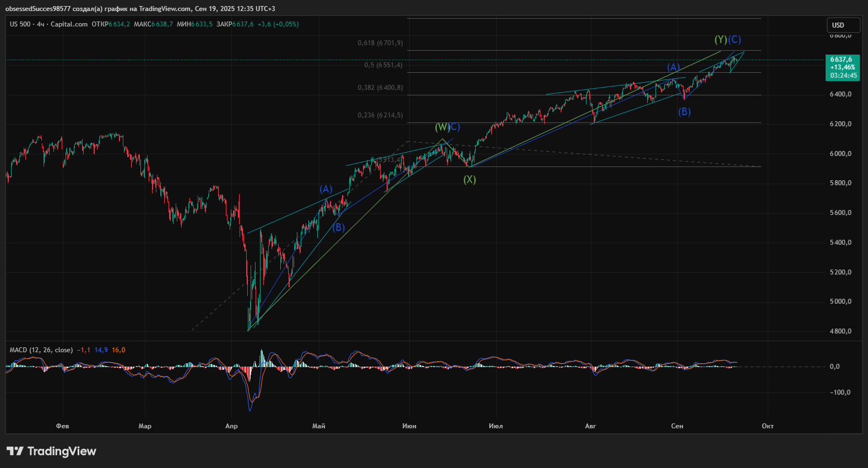Click the 5400,0 price axis label

(x=840, y=243)
